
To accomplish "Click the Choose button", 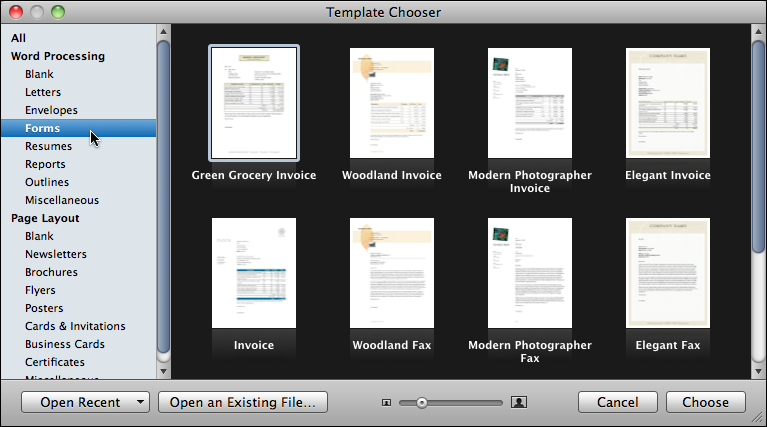I will point(705,403).
